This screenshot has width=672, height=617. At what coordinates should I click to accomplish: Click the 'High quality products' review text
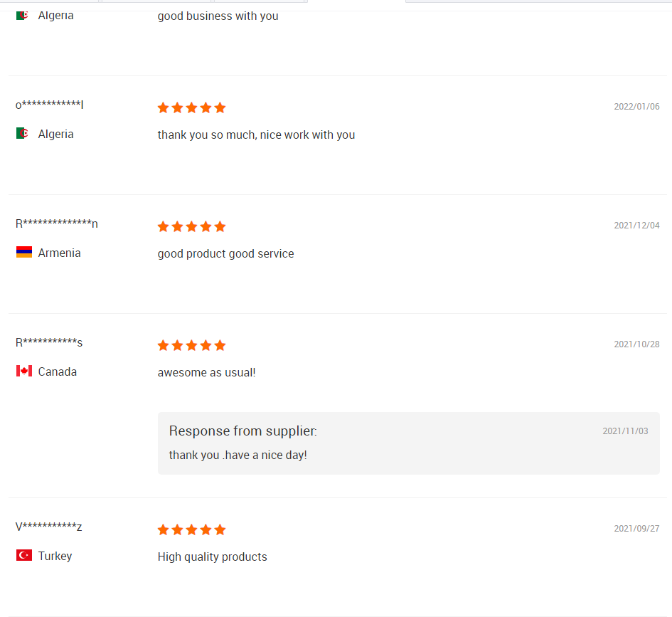tap(212, 557)
